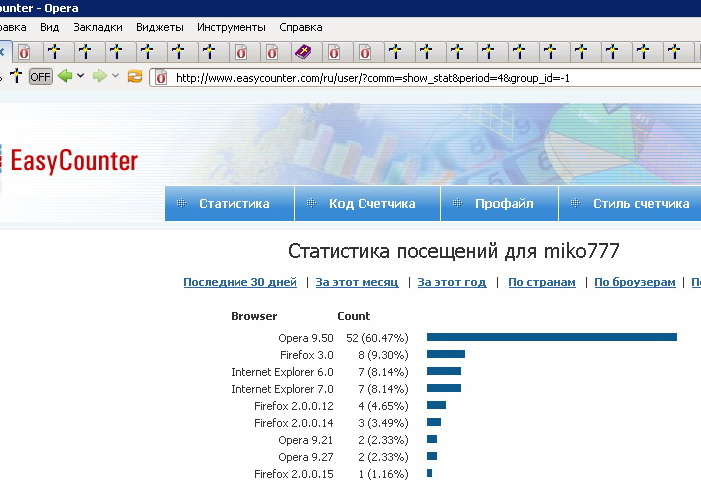This screenshot has width=701, height=495.
Task: Toggle the OFF button in toolbar
Action: (x=40, y=77)
